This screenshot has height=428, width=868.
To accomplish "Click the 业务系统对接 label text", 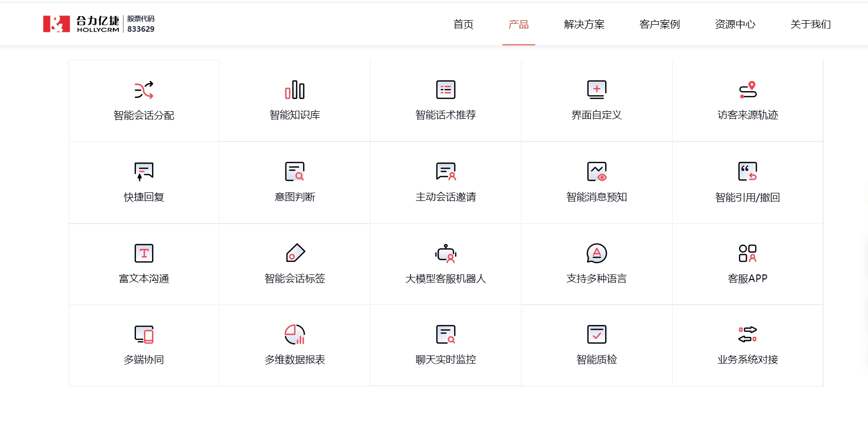I will pos(748,360).
